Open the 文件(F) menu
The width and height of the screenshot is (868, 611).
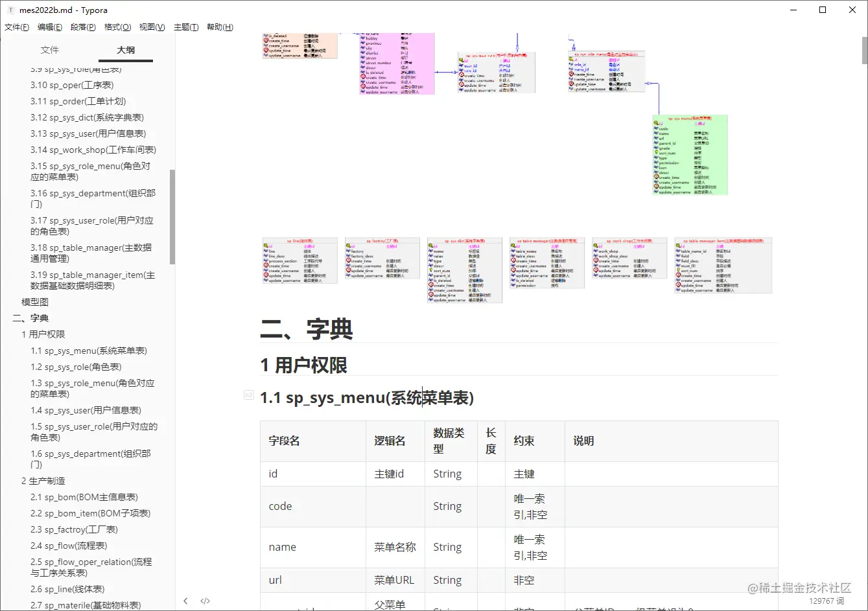click(17, 27)
